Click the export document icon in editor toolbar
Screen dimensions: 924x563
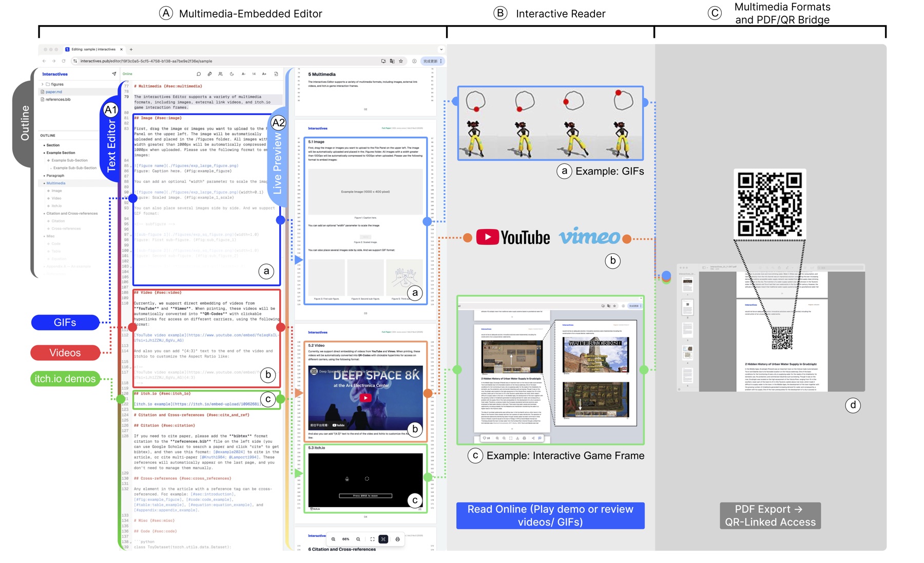tap(276, 74)
